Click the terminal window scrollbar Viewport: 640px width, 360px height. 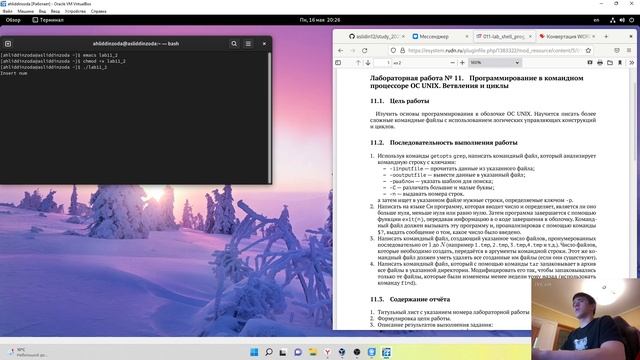[269, 118]
